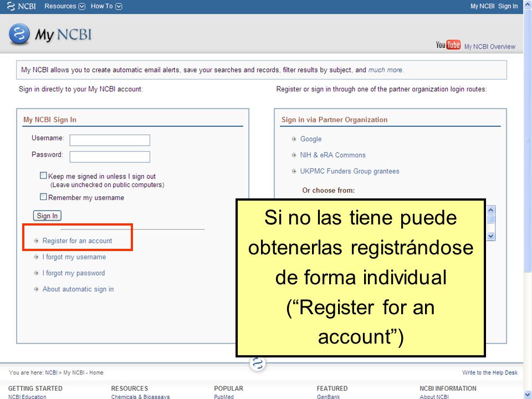
Task: Click the partner list scroll up arrow
Action: coord(490,210)
